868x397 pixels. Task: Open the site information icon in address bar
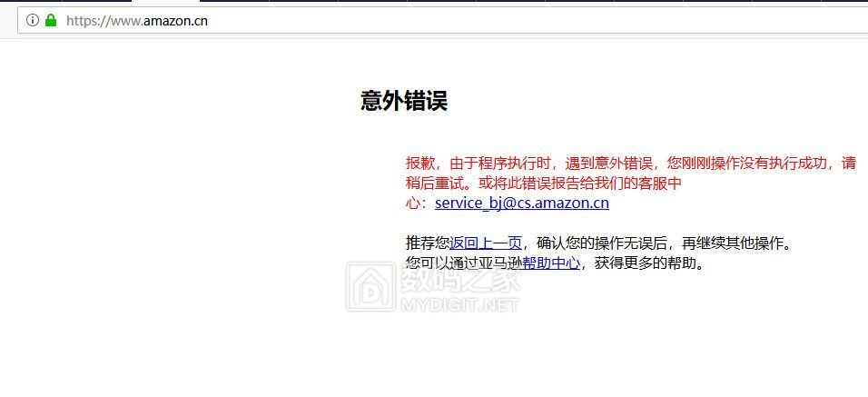point(33,21)
